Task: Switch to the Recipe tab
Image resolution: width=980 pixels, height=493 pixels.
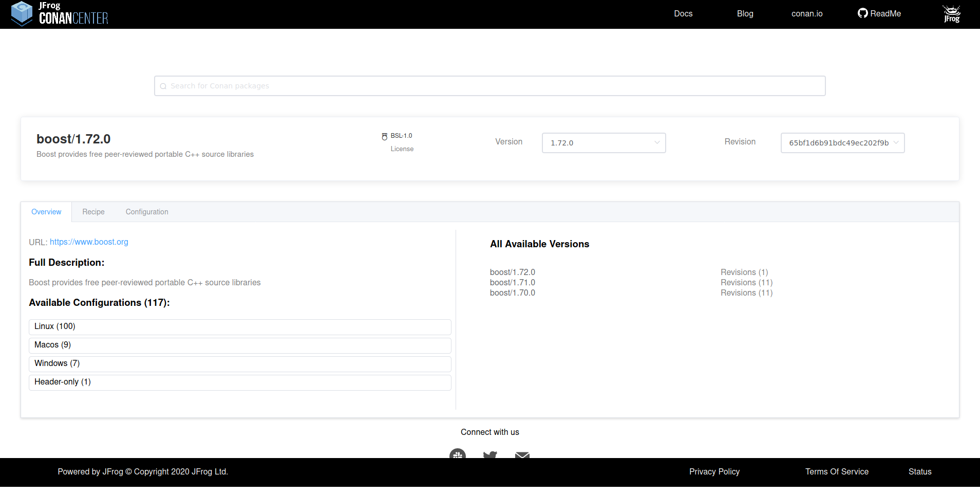Action: [x=93, y=212]
